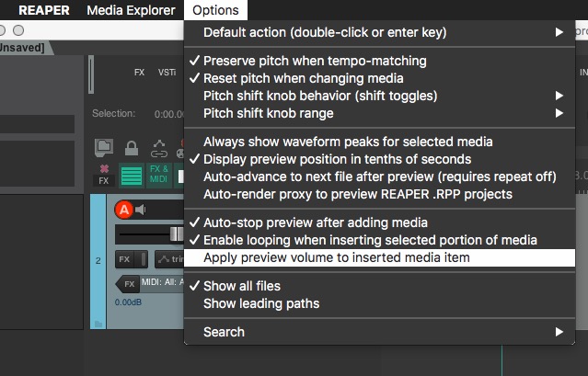
Task: Click the 0.00dB volume readout on track 2
Action: tap(128, 302)
